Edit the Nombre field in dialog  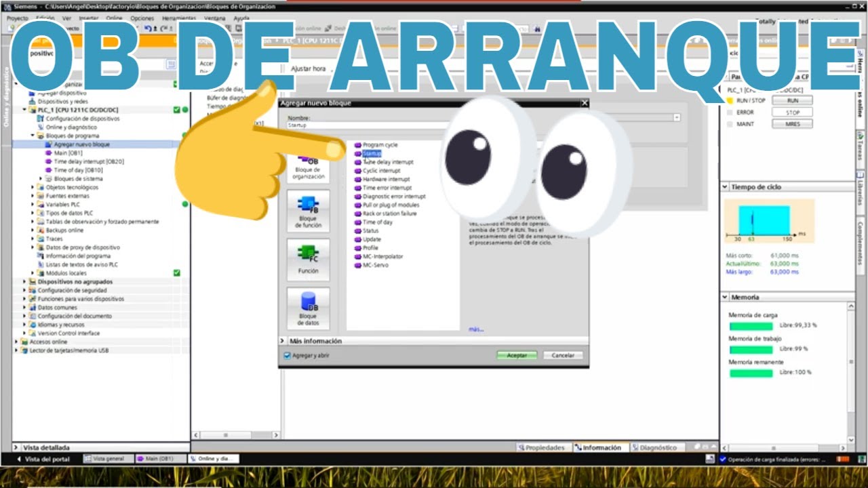tap(483, 125)
